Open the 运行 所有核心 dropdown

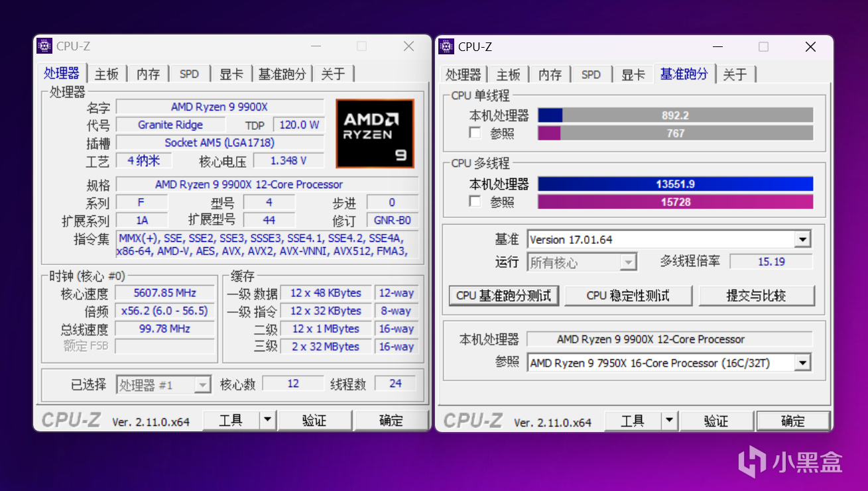[628, 262]
